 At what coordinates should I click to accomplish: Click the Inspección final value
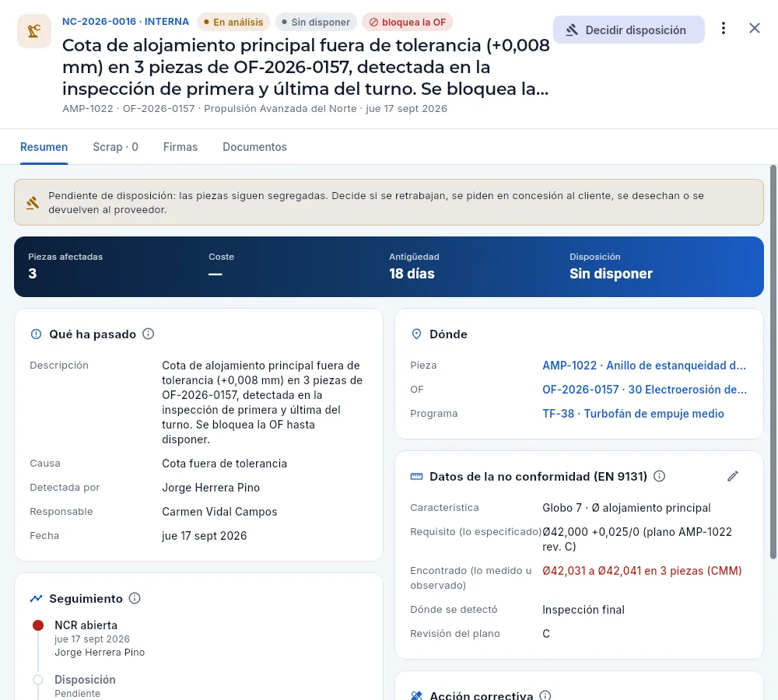583,610
